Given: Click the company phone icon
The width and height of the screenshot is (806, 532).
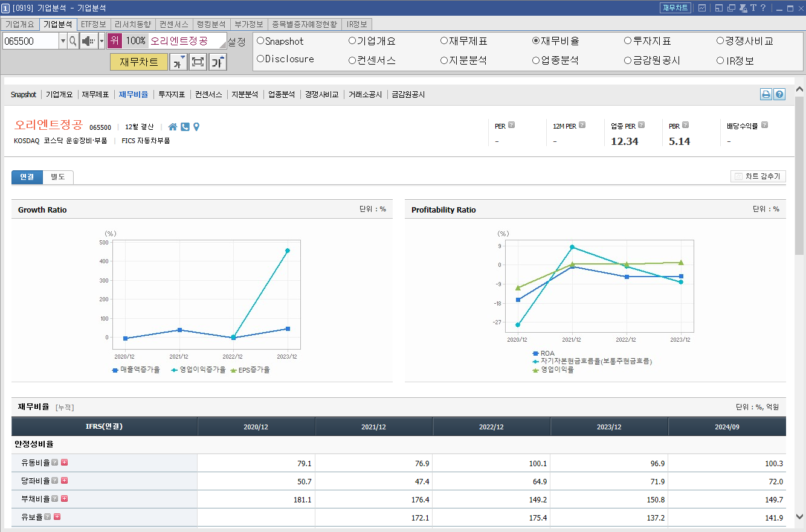Looking at the screenshot, I should click(x=185, y=127).
